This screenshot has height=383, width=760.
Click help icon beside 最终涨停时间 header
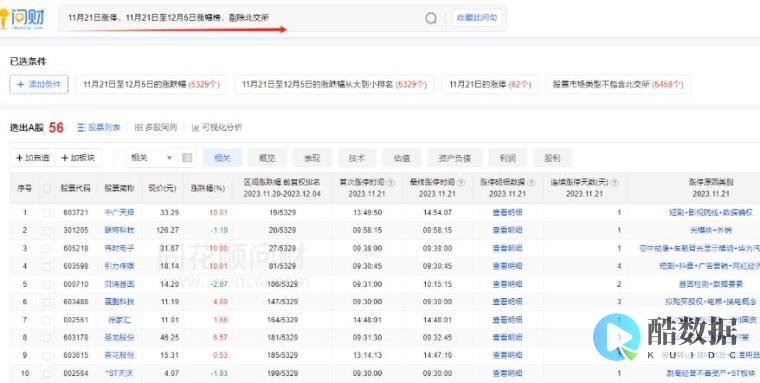tap(460, 183)
